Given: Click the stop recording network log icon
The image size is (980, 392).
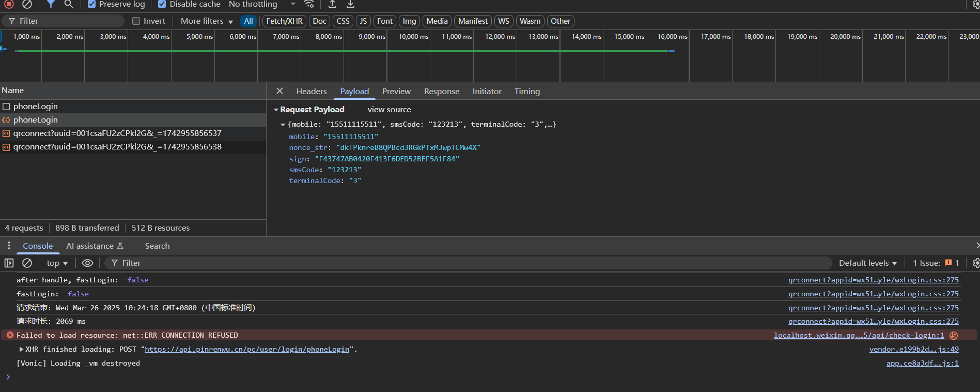Looking at the screenshot, I should click(9, 4).
